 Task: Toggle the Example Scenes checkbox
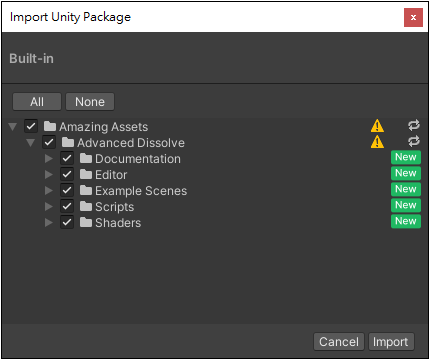67,190
